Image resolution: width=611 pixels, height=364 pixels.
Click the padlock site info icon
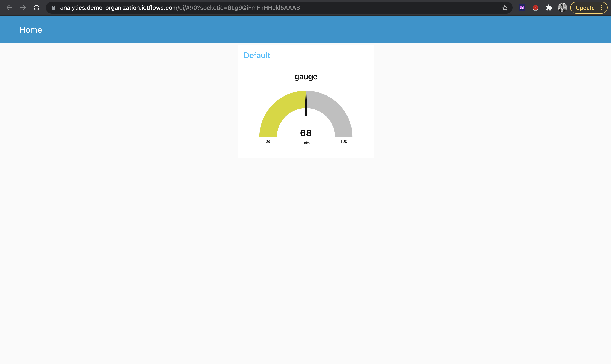(x=53, y=8)
